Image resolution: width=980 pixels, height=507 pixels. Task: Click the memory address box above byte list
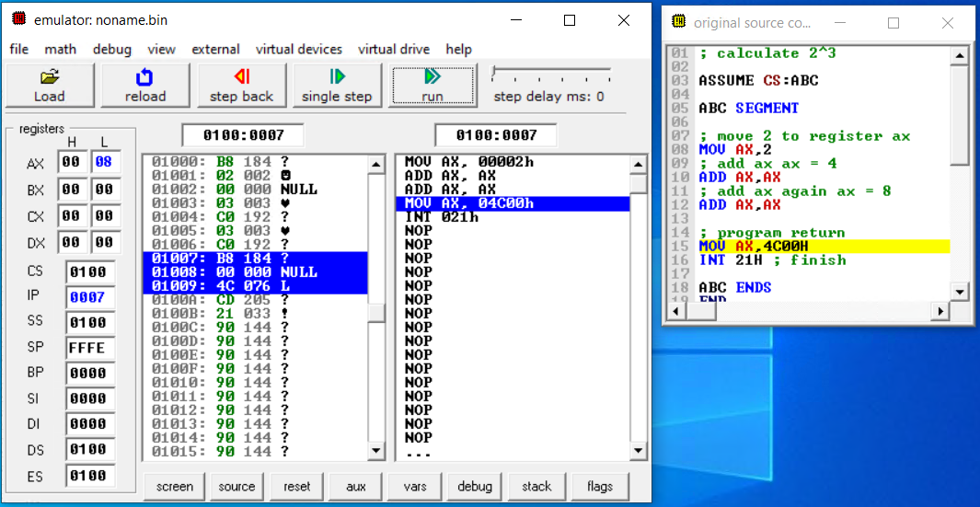click(x=243, y=135)
